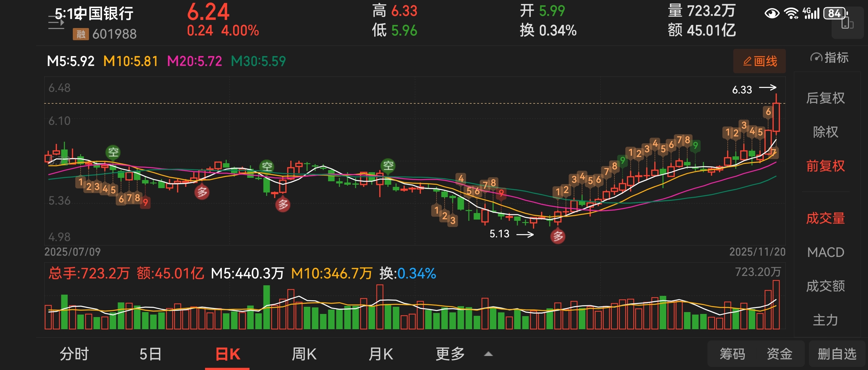Click the M20 magenta moving average label
868x370 pixels.
point(194,61)
